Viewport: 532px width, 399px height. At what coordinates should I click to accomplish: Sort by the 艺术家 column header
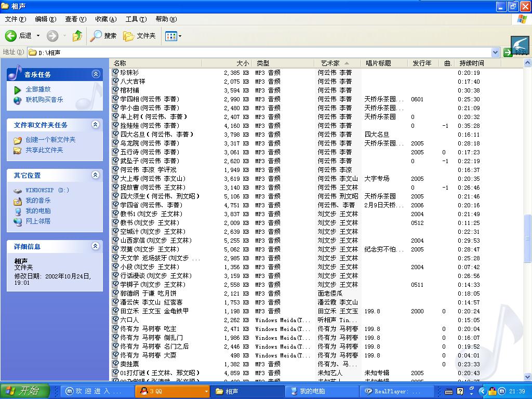pyautogui.click(x=330, y=63)
